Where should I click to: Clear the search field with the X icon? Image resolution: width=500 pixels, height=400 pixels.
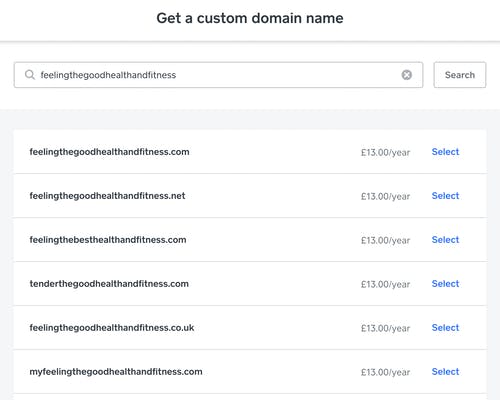[406, 75]
